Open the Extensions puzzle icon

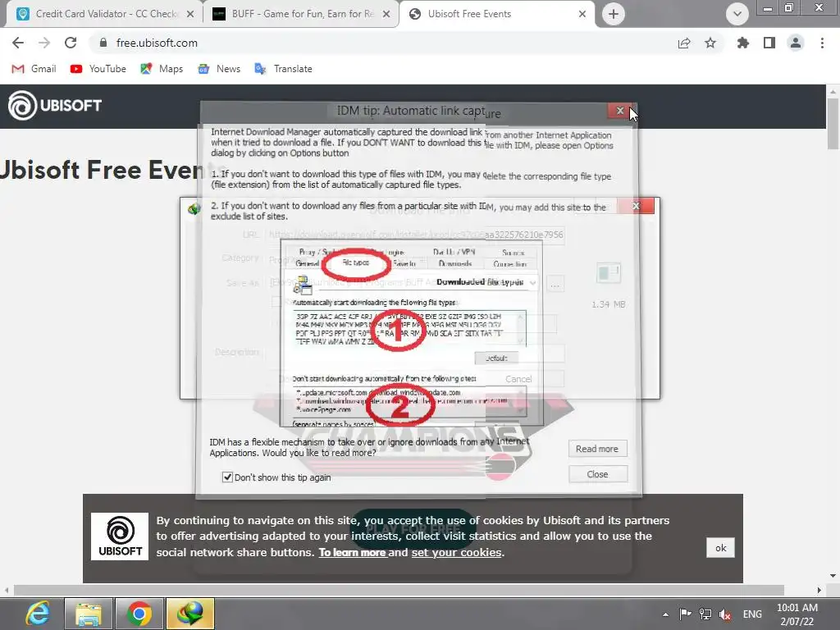[743, 43]
